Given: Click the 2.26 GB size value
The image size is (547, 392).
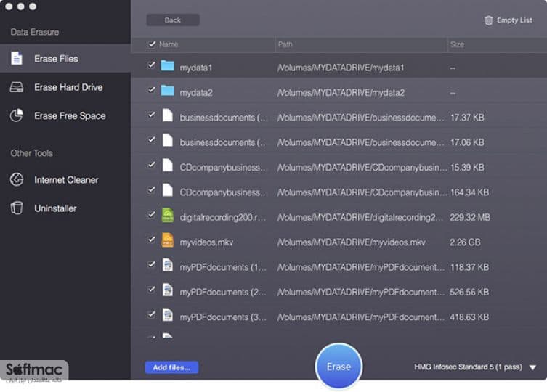Looking at the screenshot, I should (x=465, y=242).
